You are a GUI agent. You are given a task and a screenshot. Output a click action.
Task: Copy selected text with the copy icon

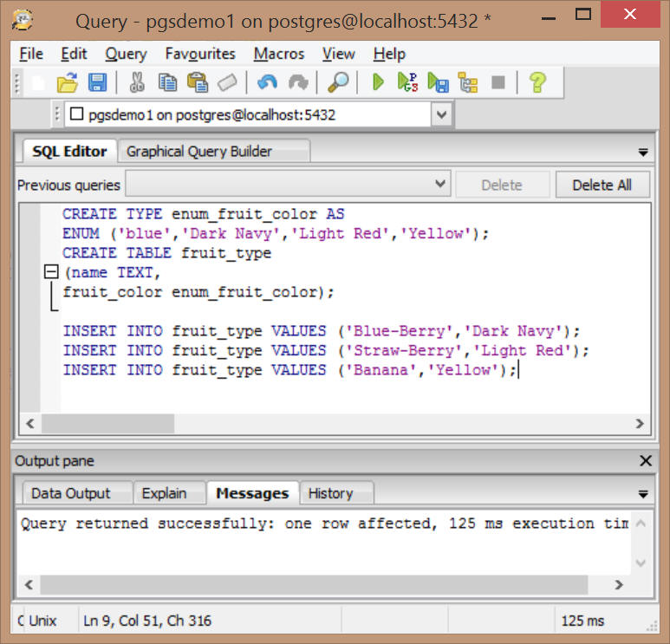click(167, 82)
